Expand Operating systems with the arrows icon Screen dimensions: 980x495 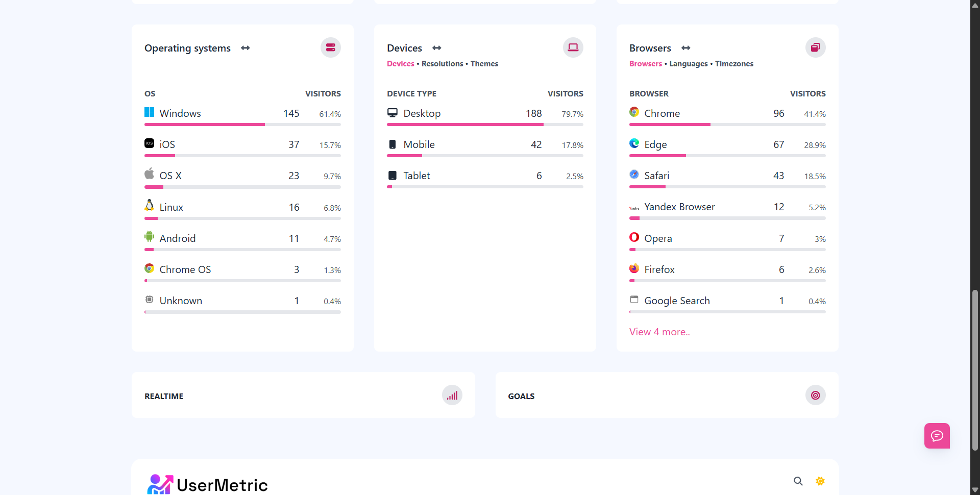tap(246, 48)
